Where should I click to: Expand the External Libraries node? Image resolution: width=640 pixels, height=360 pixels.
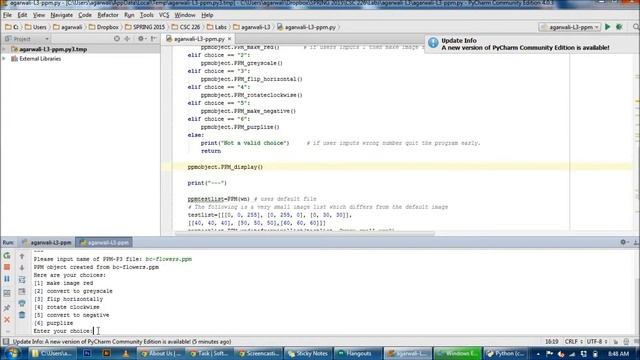point(4,59)
